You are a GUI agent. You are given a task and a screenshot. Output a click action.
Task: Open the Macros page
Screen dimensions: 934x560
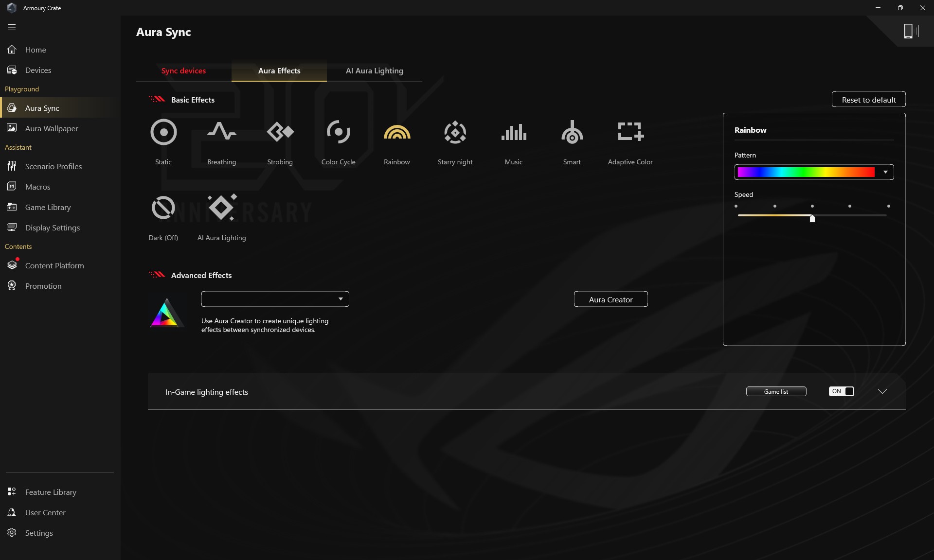pos(60,187)
